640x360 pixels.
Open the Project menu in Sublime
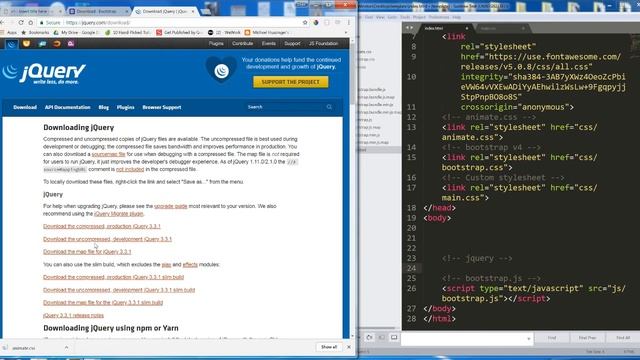pos(419,17)
